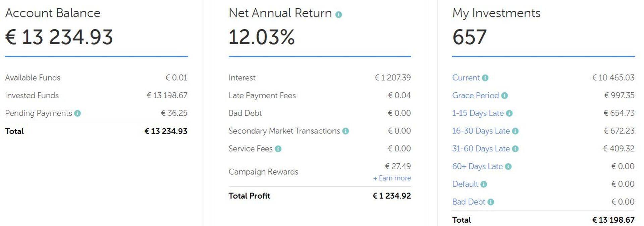Click info icon beside Bad Debt investments

[x=491, y=202]
